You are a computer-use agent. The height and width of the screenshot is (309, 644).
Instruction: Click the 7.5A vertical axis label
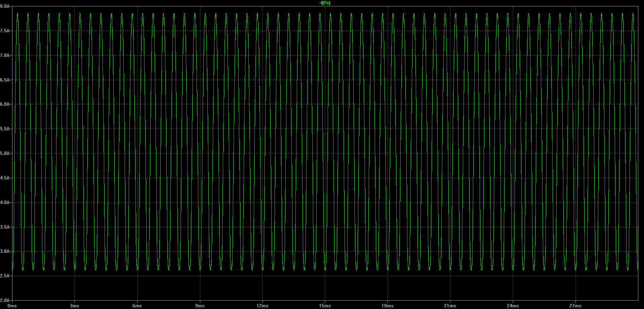click(5, 31)
